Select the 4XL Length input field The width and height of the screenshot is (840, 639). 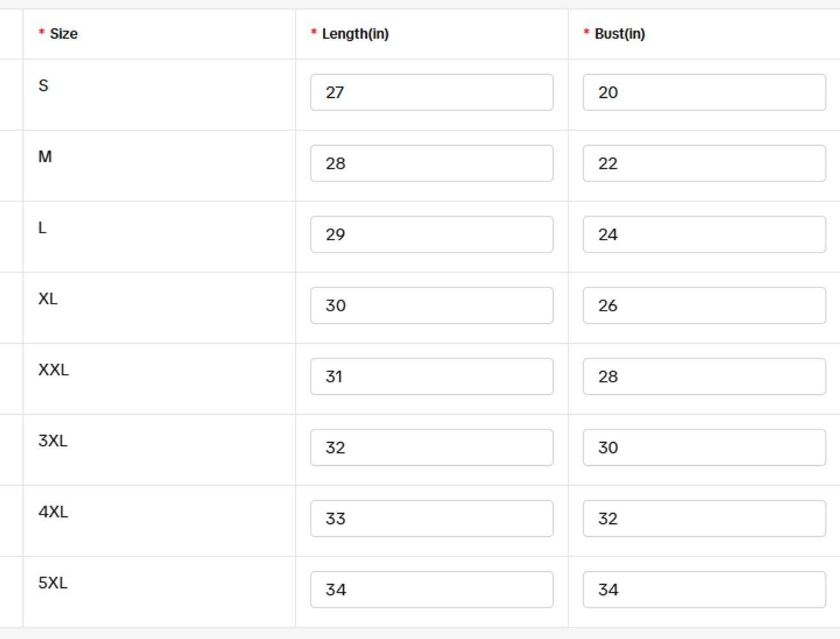coord(432,518)
